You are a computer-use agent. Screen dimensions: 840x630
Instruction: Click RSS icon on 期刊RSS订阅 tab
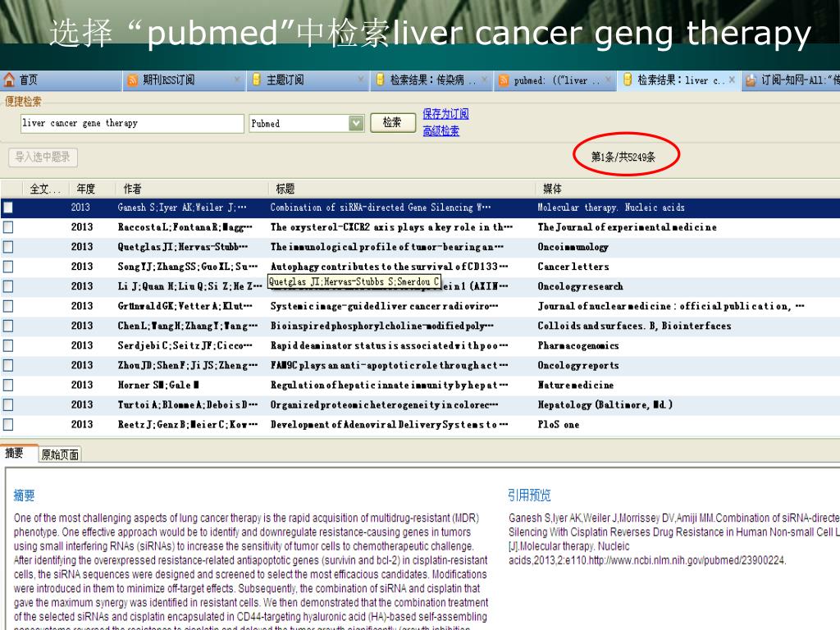pos(132,80)
